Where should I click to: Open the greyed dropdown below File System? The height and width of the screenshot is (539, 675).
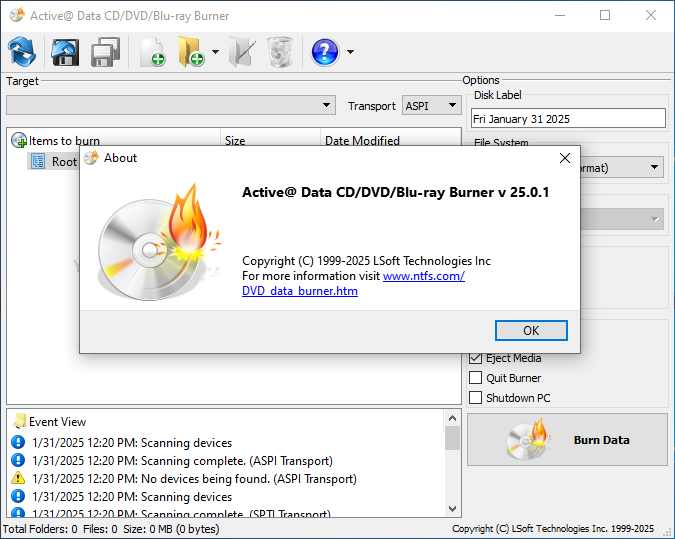click(622, 219)
